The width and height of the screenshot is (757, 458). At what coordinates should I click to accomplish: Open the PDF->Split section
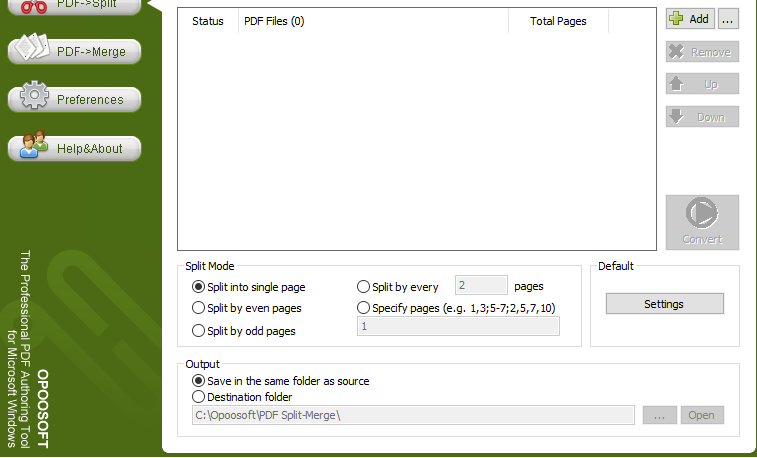74,6
